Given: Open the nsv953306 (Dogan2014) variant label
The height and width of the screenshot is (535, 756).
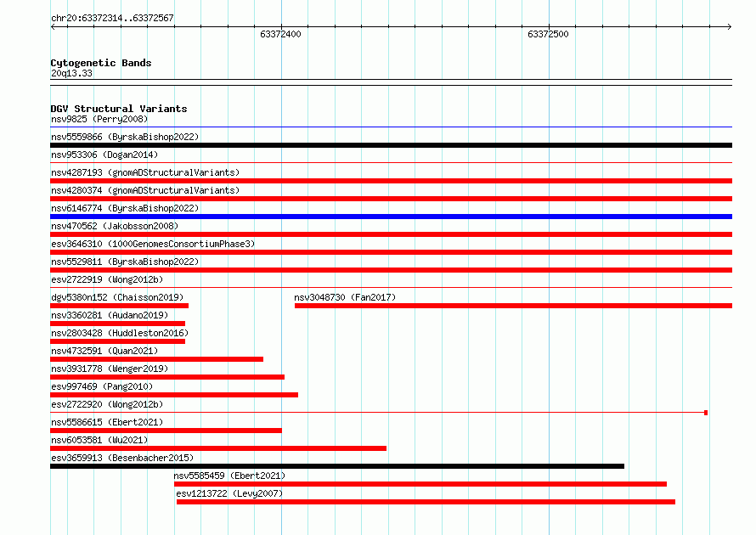Looking at the screenshot, I should point(104,155).
